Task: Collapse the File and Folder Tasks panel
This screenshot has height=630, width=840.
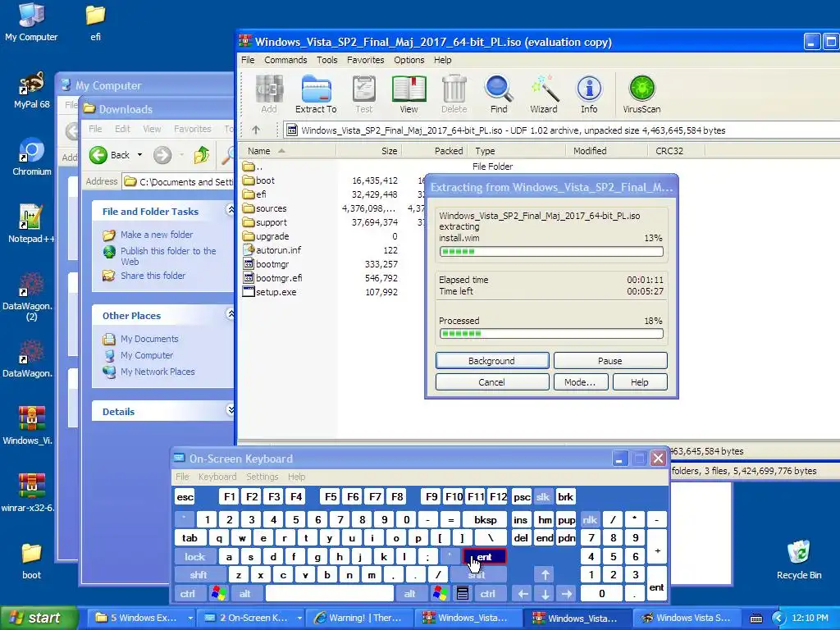Action: [231, 210]
